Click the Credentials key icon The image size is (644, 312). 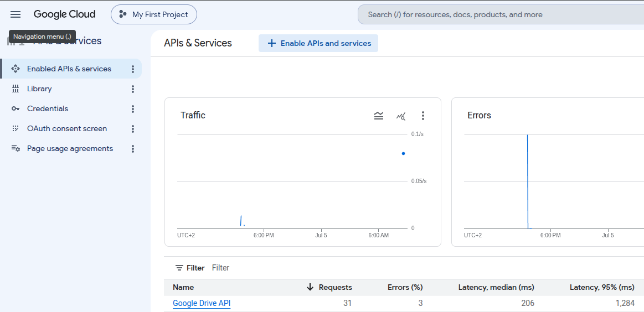click(16, 109)
